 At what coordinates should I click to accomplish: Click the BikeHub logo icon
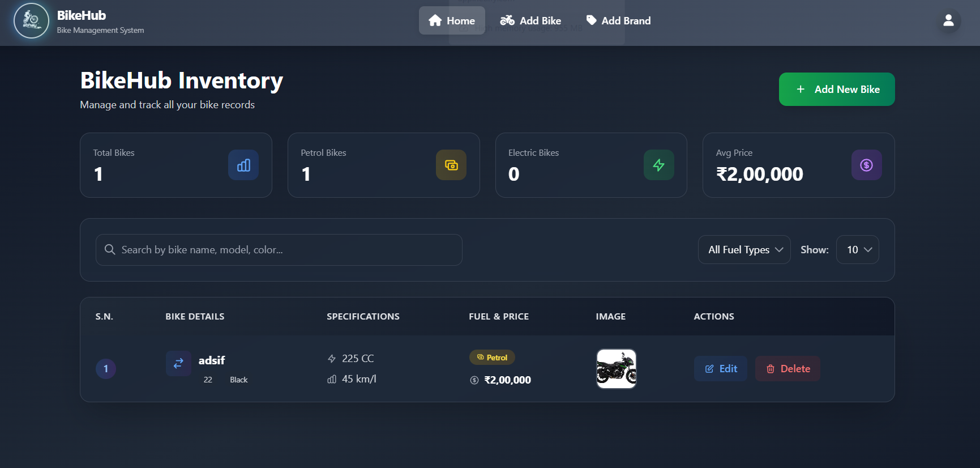31,21
